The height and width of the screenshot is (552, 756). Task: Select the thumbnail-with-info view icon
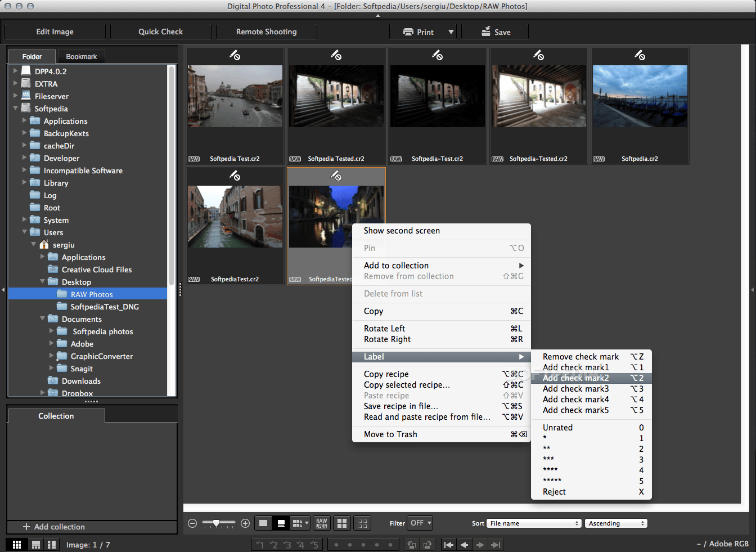281,523
